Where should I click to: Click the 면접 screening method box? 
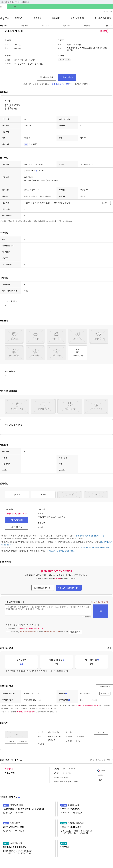click(x=43, y=494)
